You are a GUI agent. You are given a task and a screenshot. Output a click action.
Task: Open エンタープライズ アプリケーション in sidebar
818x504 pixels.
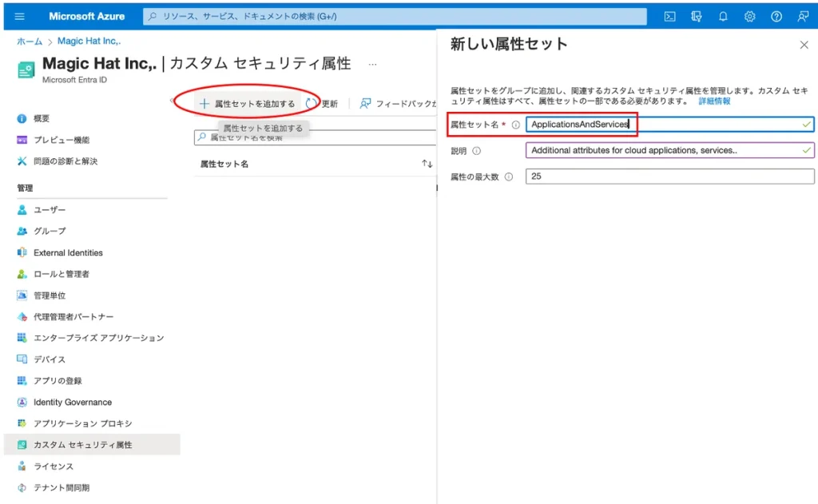pyautogui.click(x=98, y=338)
